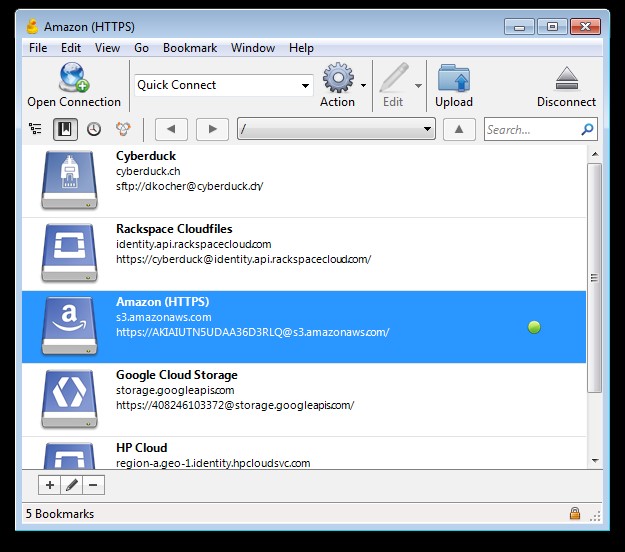Screen dimensions: 625x552
Task: Click the Disconnect eject icon
Action: pyautogui.click(x=566, y=79)
